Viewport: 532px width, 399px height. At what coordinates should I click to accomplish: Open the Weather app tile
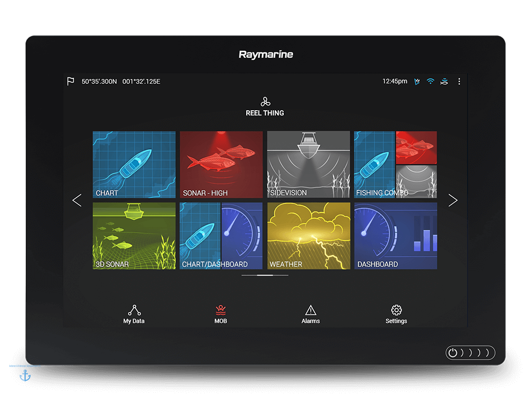309,236
